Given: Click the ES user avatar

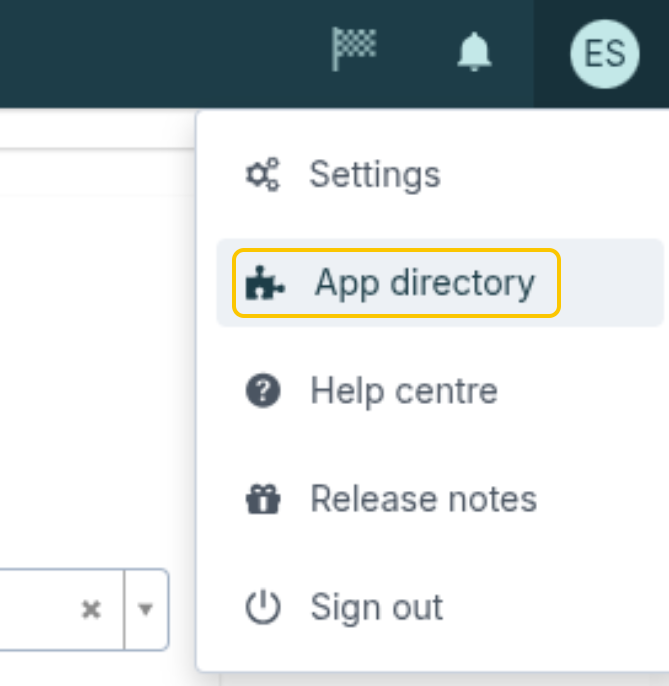Looking at the screenshot, I should click(605, 54).
